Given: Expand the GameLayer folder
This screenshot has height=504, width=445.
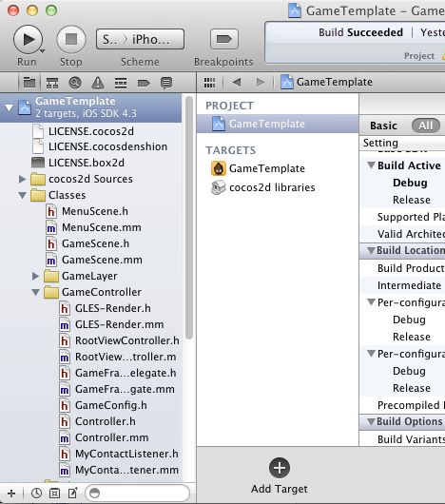Looking at the screenshot, I should pos(36,276).
